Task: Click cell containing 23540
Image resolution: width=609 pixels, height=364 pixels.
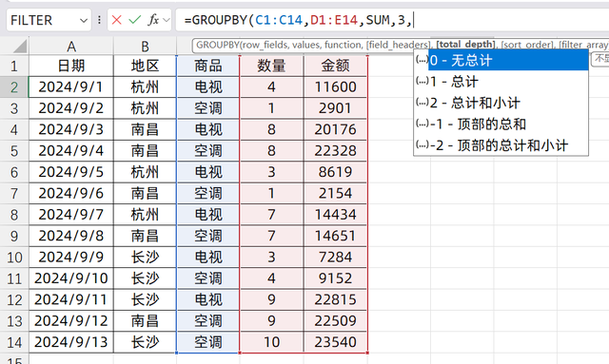Action: 336,342
